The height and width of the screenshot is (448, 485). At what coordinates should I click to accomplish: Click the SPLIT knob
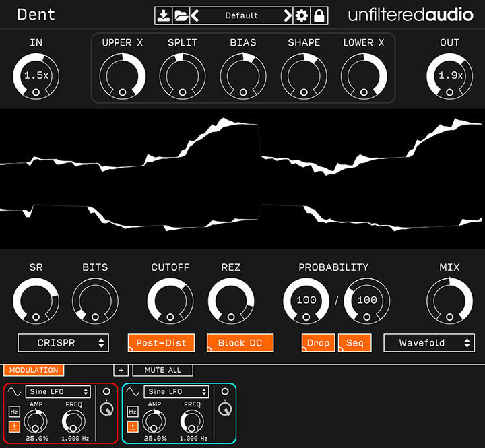[x=183, y=76]
